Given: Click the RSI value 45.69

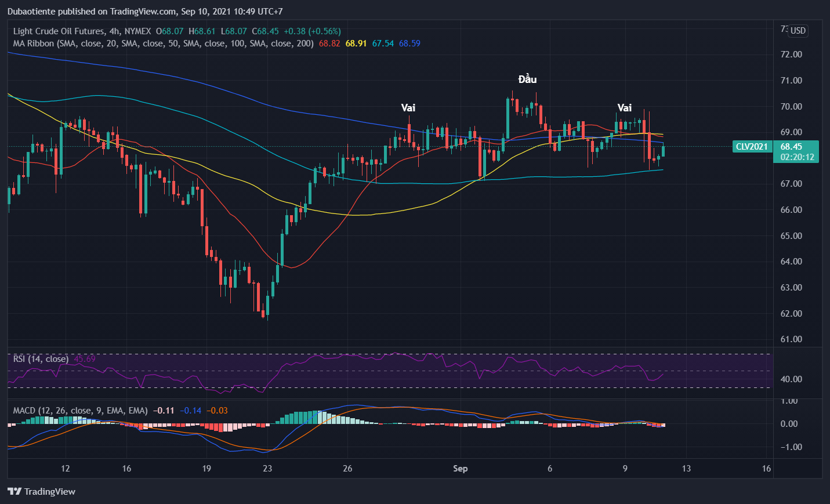Looking at the screenshot, I should 85,359.
